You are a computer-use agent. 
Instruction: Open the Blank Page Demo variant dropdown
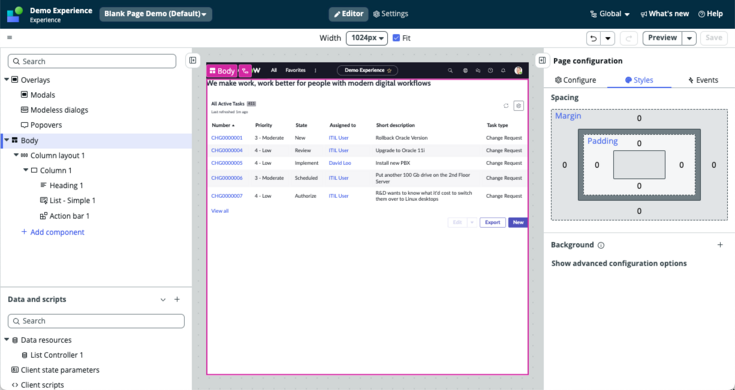[156, 14]
